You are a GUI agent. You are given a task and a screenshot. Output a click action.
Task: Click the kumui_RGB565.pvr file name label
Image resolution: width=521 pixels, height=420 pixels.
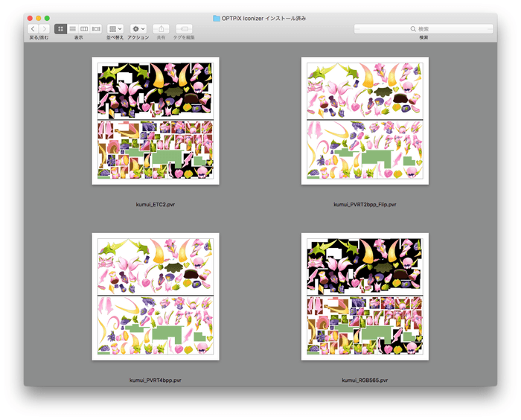tap(365, 380)
